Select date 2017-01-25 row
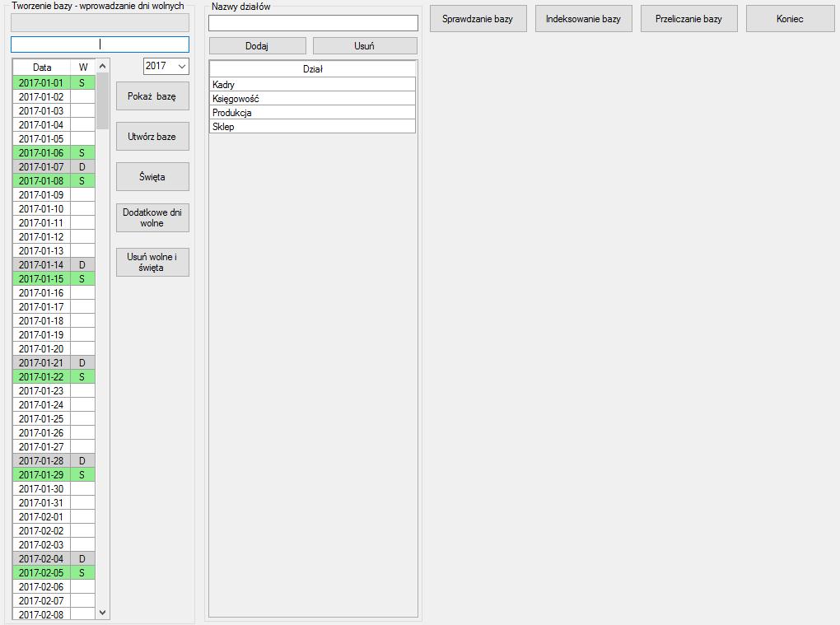This screenshot has height=625, width=840. tap(54, 419)
